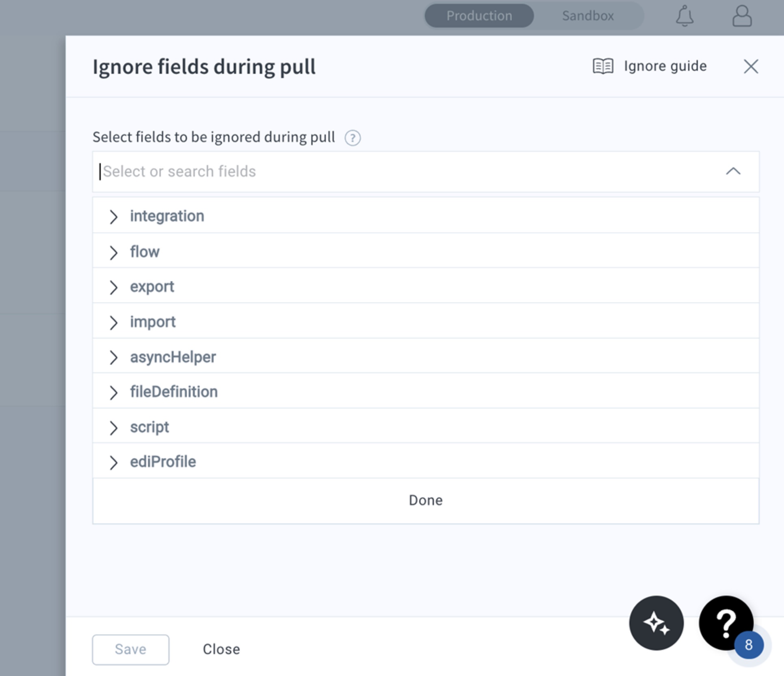Viewport: 784px width, 676px height.
Task: Click Done in the fields list
Action: pyautogui.click(x=426, y=500)
